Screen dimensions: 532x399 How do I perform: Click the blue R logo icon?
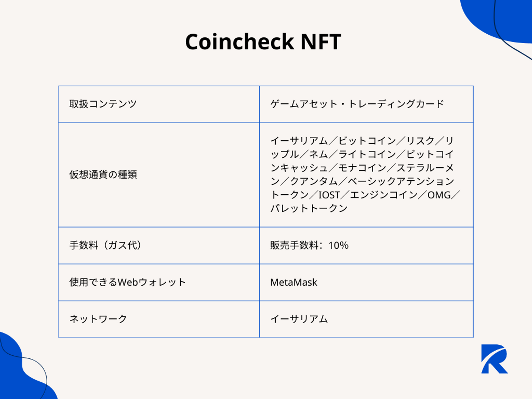[494, 359]
